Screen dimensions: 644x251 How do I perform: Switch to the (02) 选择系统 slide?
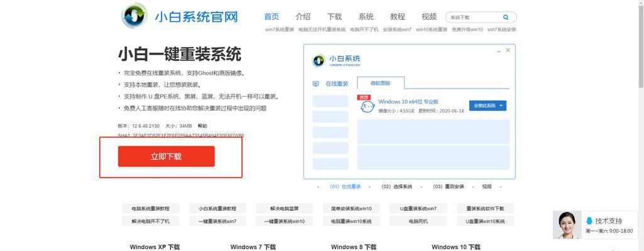(396, 186)
